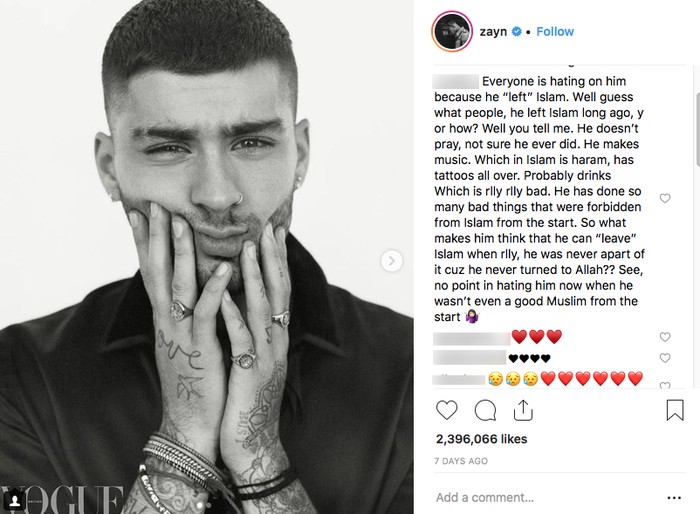Open zayn username profile link

coord(493,32)
